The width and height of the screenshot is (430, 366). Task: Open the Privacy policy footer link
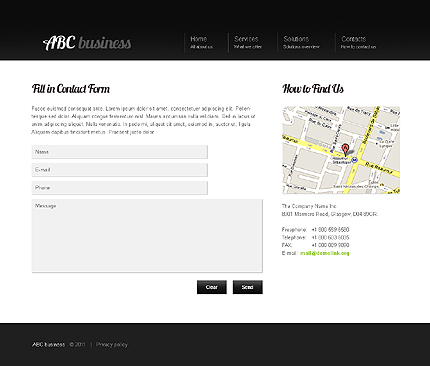[x=112, y=344]
